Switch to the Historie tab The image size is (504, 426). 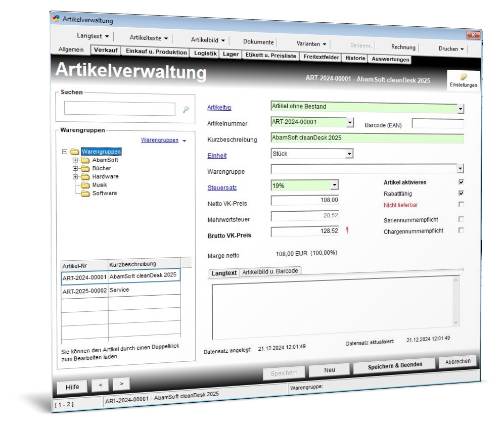click(355, 58)
